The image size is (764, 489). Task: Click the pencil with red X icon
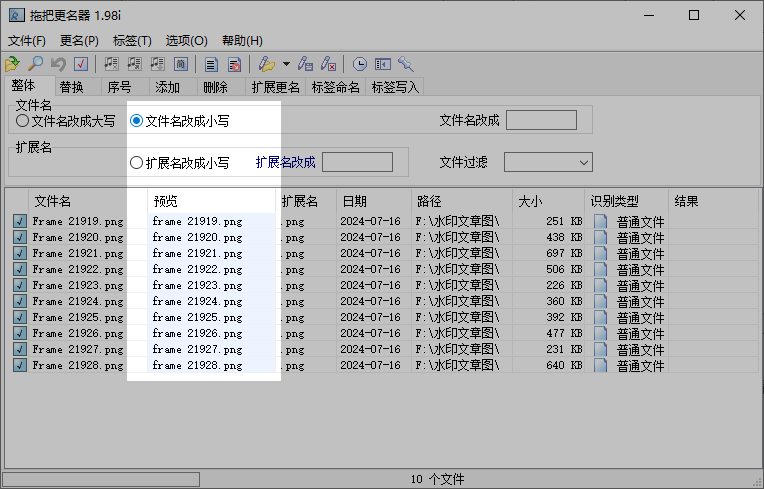[x=328, y=64]
